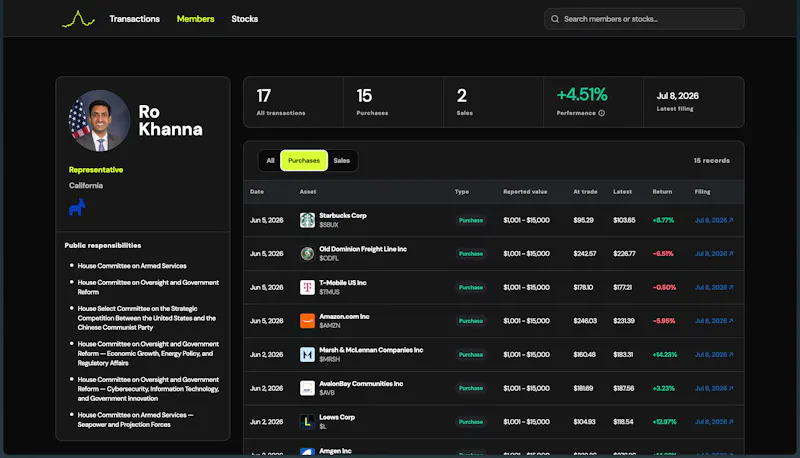
Task: Click the Marsh & McLennan +14.23% return
Action: click(x=665, y=354)
